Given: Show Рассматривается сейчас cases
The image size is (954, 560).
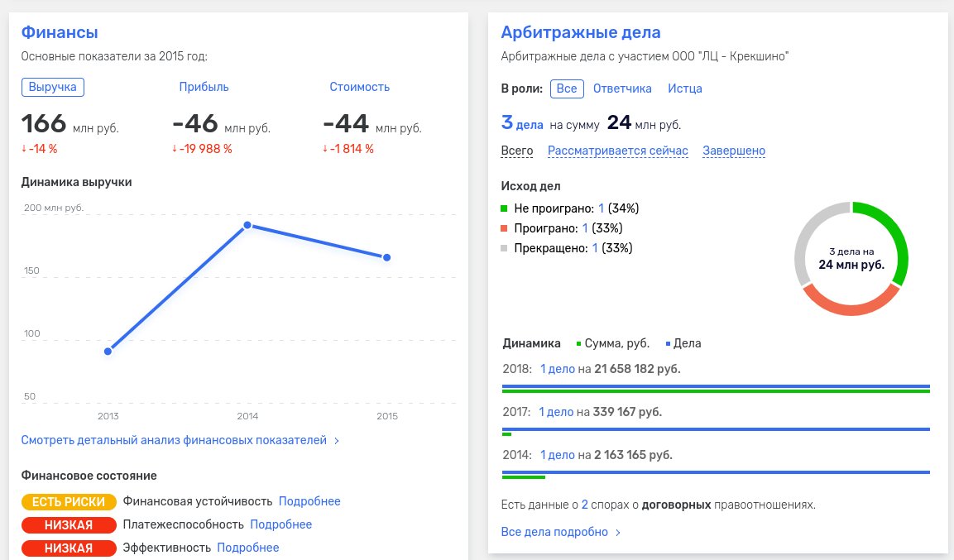Looking at the screenshot, I should [617, 151].
